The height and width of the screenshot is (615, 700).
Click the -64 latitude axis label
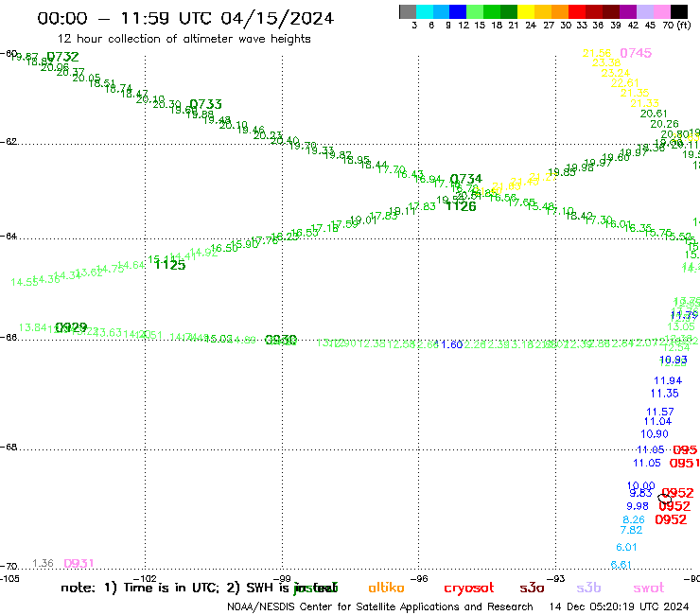point(9,236)
